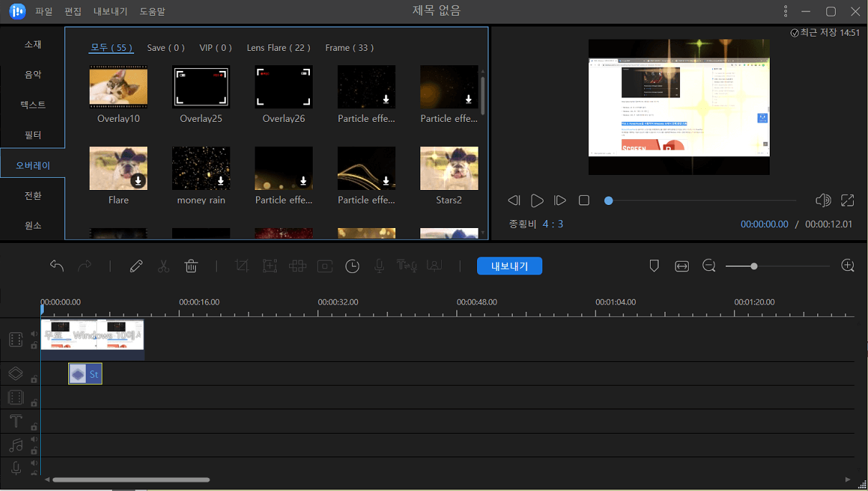Open the 4 : 3 aspect ratio selector
Viewport: 868px width, 491px height.
552,224
